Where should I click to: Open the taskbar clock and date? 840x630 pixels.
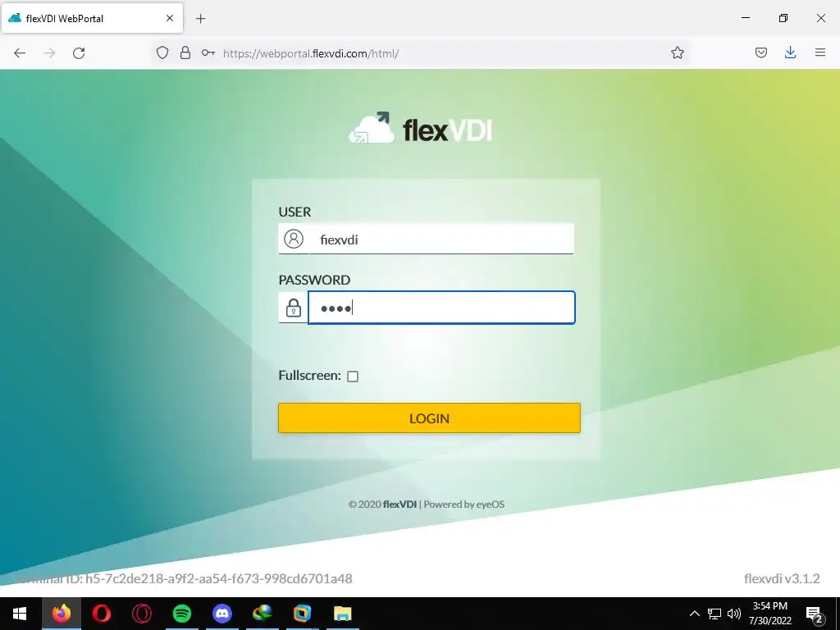pyautogui.click(x=769, y=614)
